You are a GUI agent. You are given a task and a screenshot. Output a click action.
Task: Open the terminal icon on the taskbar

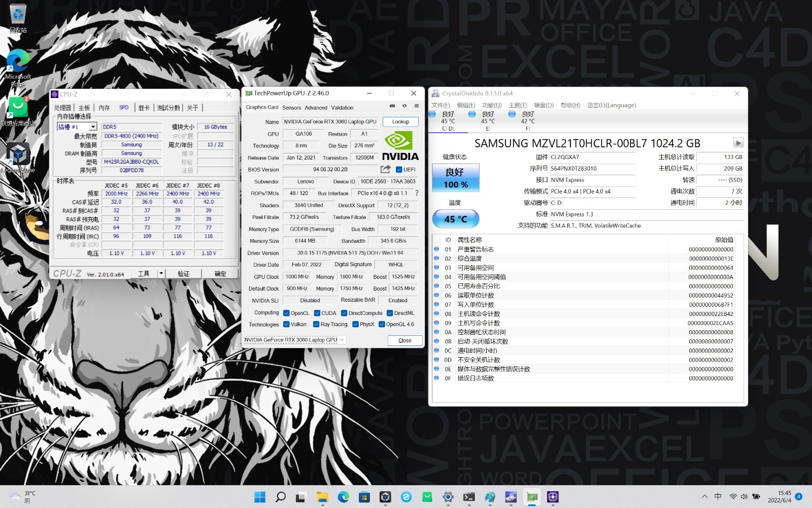tap(469, 497)
